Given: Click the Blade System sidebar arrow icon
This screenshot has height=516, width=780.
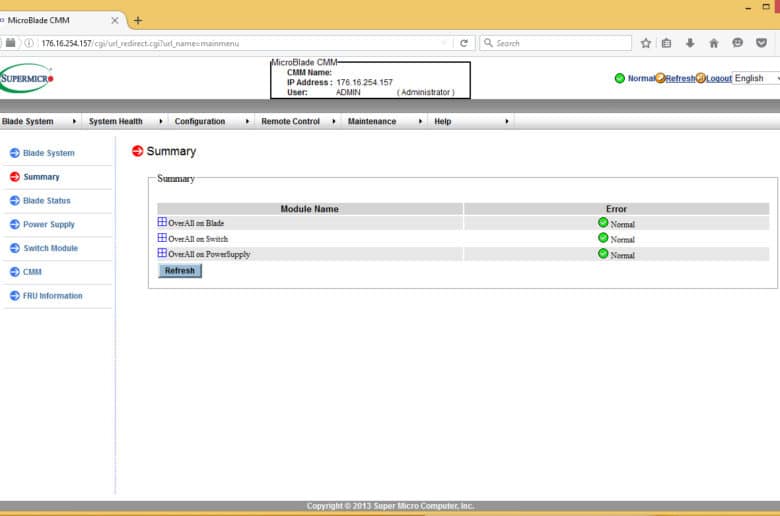Looking at the screenshot, I should pos(15,153).
